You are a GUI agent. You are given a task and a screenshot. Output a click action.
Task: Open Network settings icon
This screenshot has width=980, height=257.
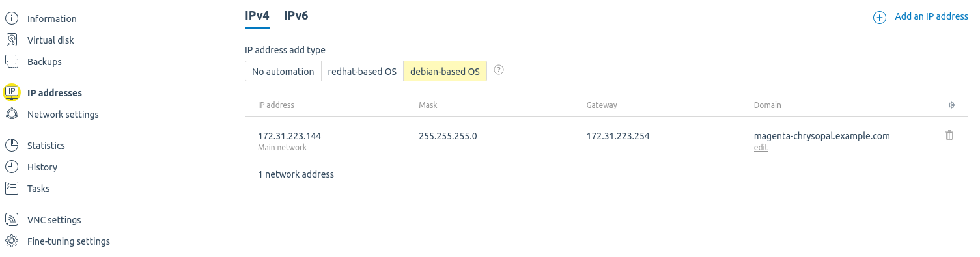pyautogui.click(x=11, y=115)
